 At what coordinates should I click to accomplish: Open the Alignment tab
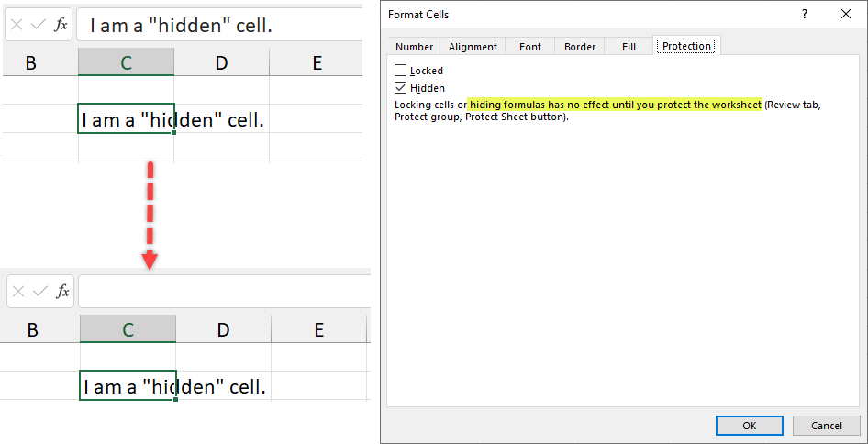pyautogui.click(x=473, y=47)
